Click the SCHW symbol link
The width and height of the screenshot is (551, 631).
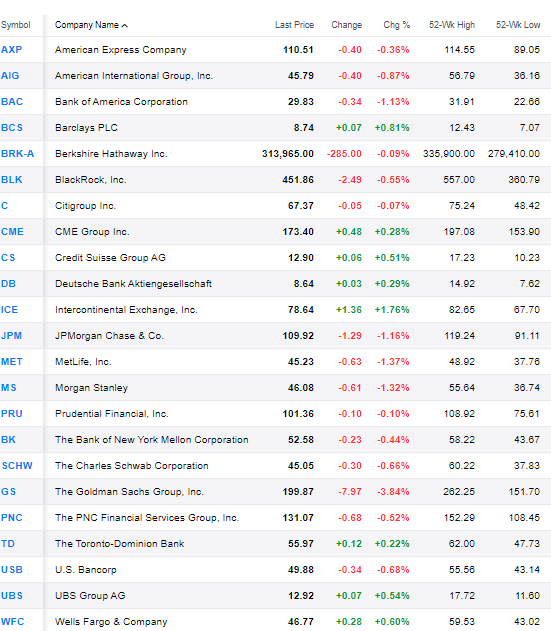point(17,466)
